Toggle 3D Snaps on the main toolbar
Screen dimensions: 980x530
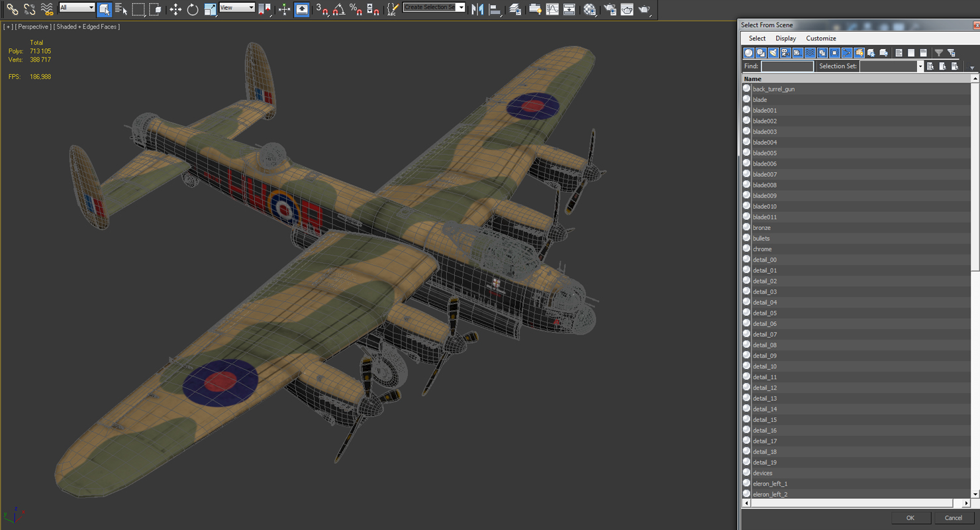click(x=322, y=9)
